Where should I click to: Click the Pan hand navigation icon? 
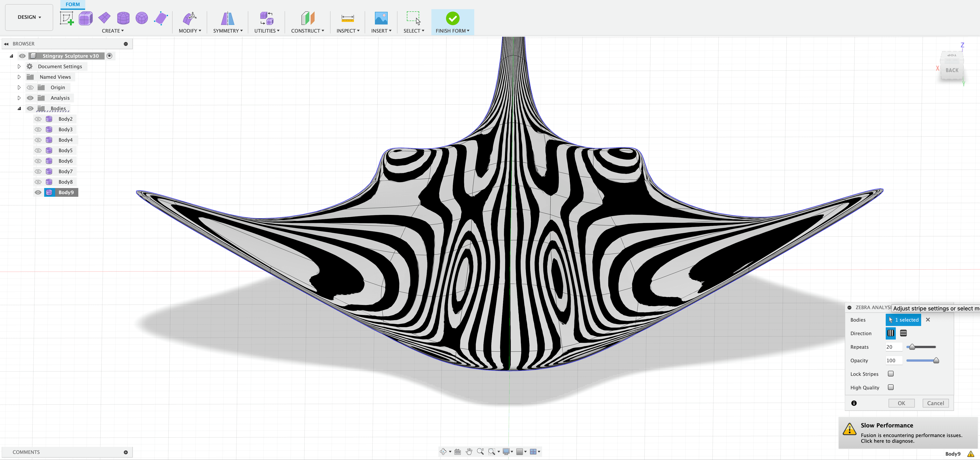(469, 452)
